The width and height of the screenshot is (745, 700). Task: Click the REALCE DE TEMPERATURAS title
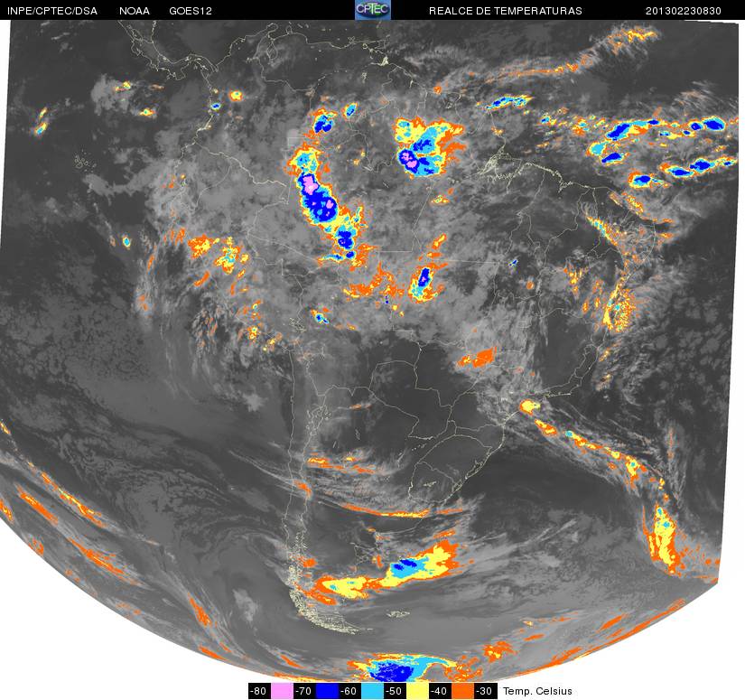pos(506,11)
